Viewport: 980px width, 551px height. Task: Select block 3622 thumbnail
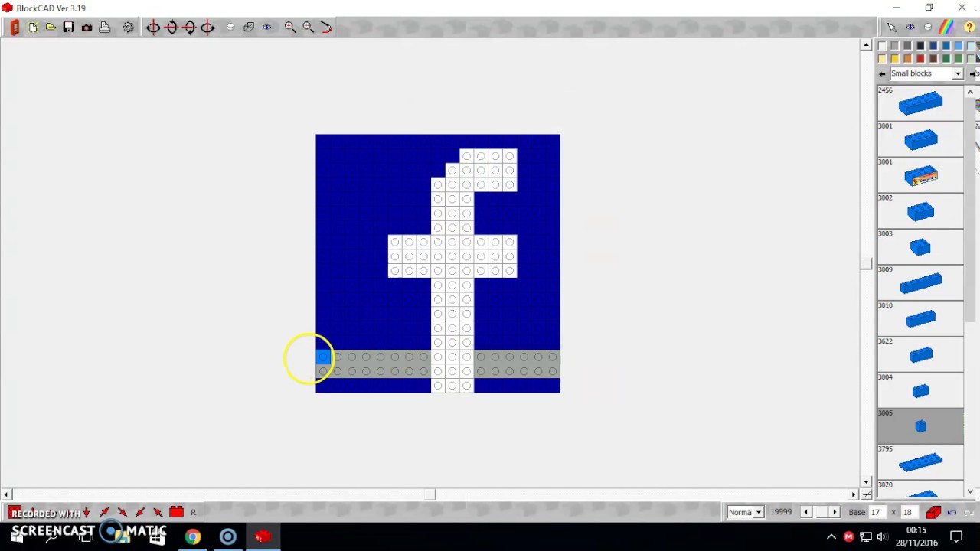[920, 355]
